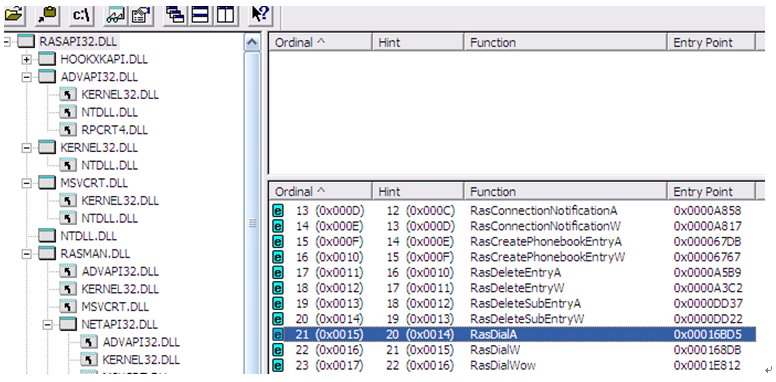Collapse the NETAPI32.DLL node
The width and height of the screenshot is (776, 382).
point(48,325)
